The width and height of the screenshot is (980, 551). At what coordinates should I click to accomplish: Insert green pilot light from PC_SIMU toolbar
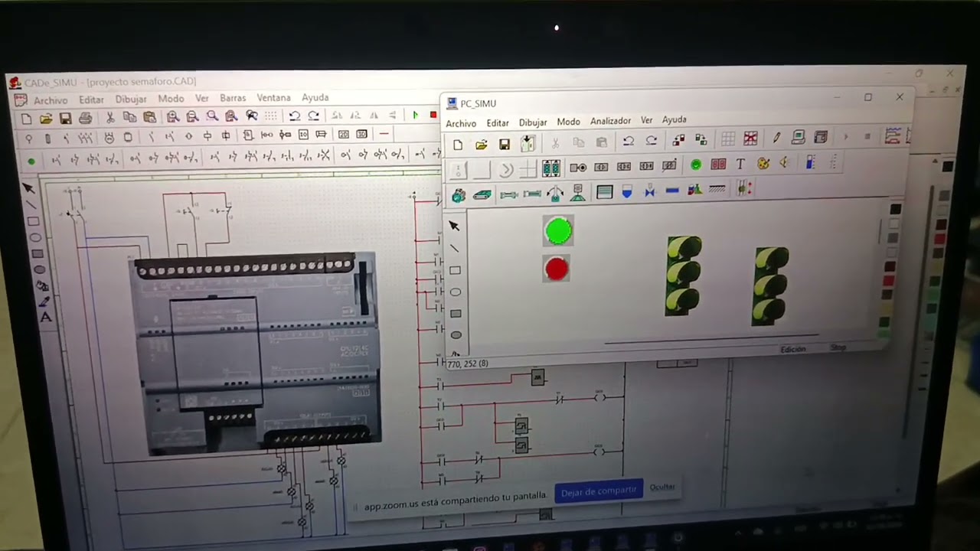(x=695, y=165)
